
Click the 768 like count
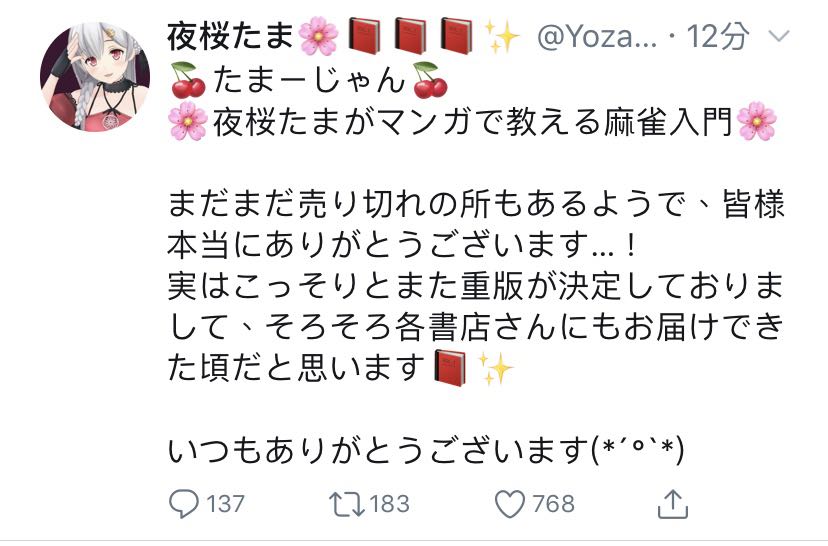[x=553, y=504]
